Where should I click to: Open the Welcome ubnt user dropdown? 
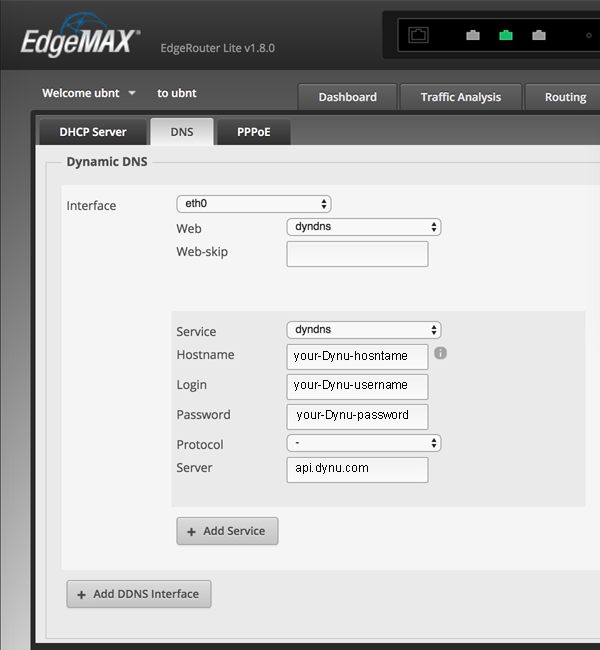[89, 93]
